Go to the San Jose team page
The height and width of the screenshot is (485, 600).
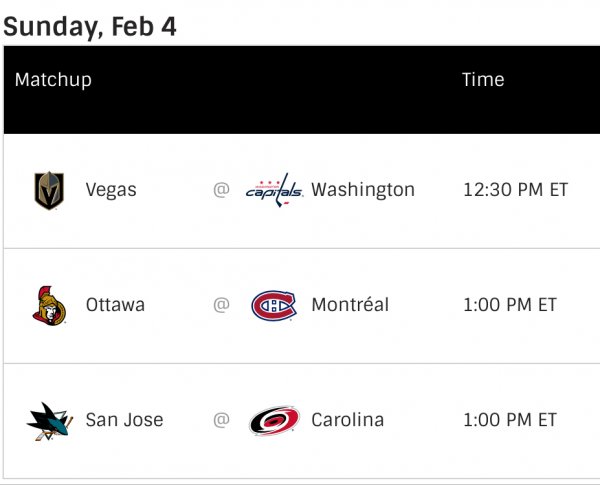(x=125, y=420)
